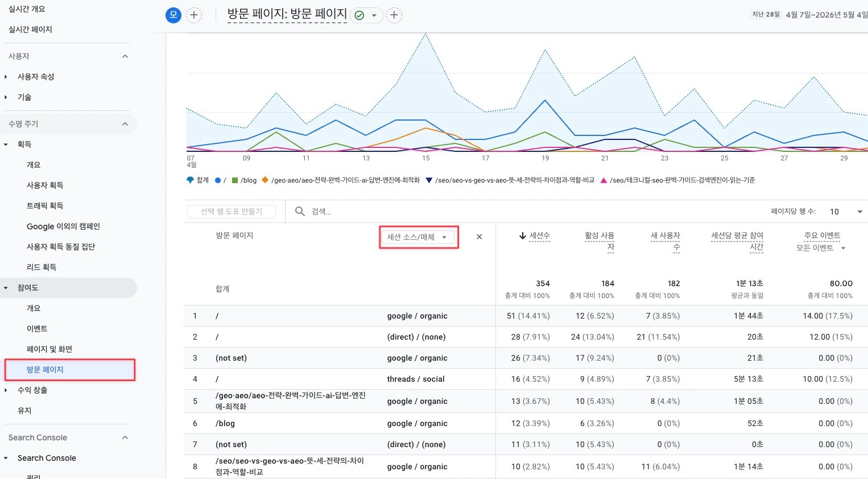Viewport: 868px width, 479px height.
Task: Remove the secondary dimension with the X icon
Action: pos(480,237)
